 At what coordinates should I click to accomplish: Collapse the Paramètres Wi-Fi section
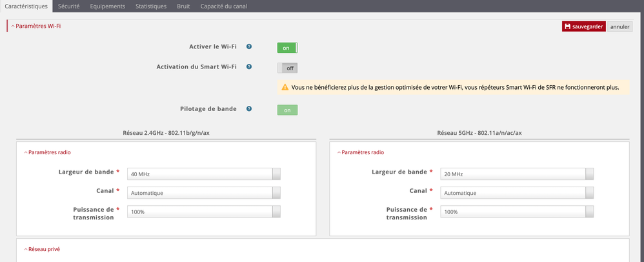(x=36, y=26)
